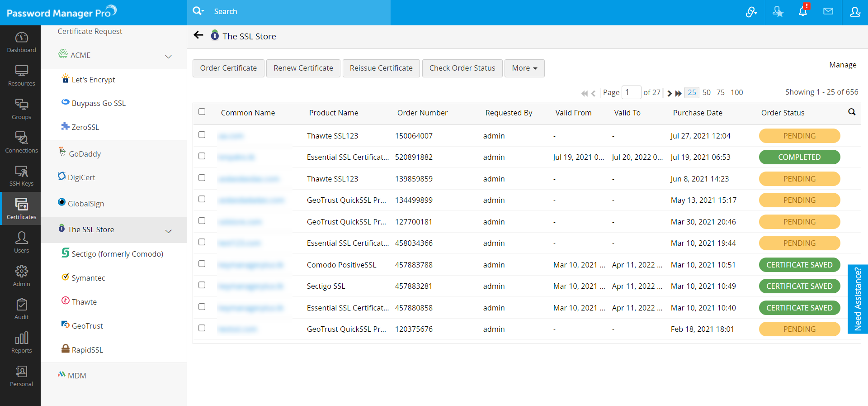Tick the select-all checkbox in table header
This screenshot has width=868, height=406.
tap(202, 112)
